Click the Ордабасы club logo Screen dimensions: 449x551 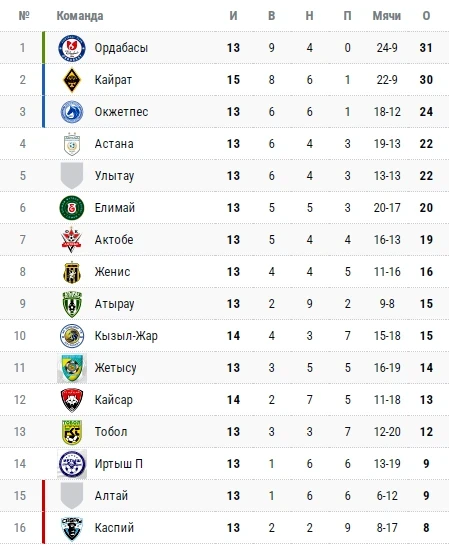click(x=72, y=48)
